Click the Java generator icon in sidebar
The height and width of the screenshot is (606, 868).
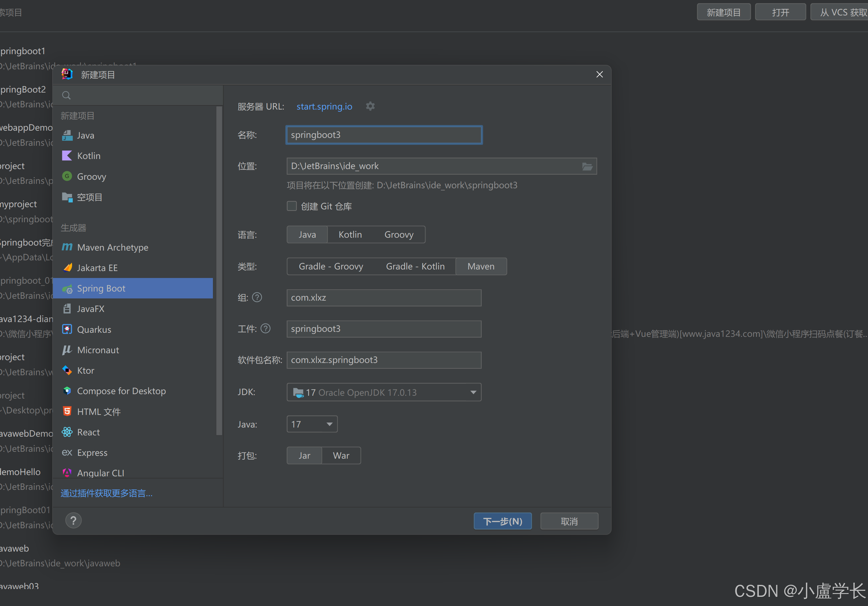coord(67,135)
